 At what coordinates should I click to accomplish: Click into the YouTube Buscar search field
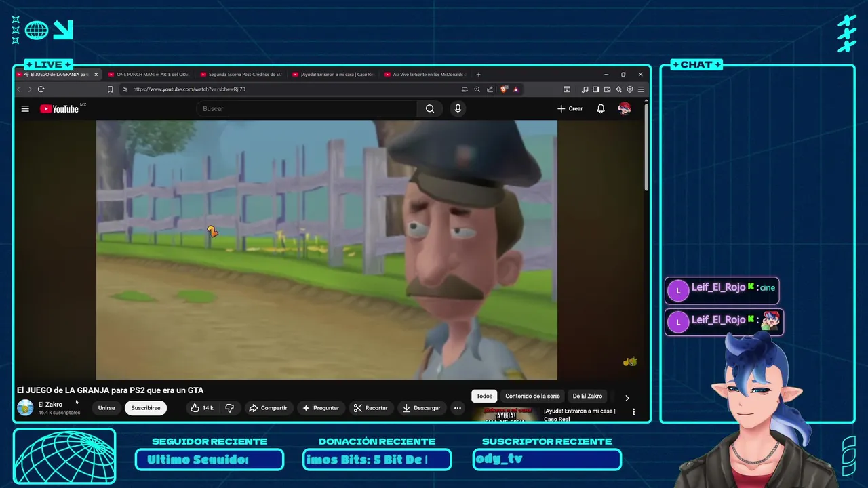coord(309,109)
